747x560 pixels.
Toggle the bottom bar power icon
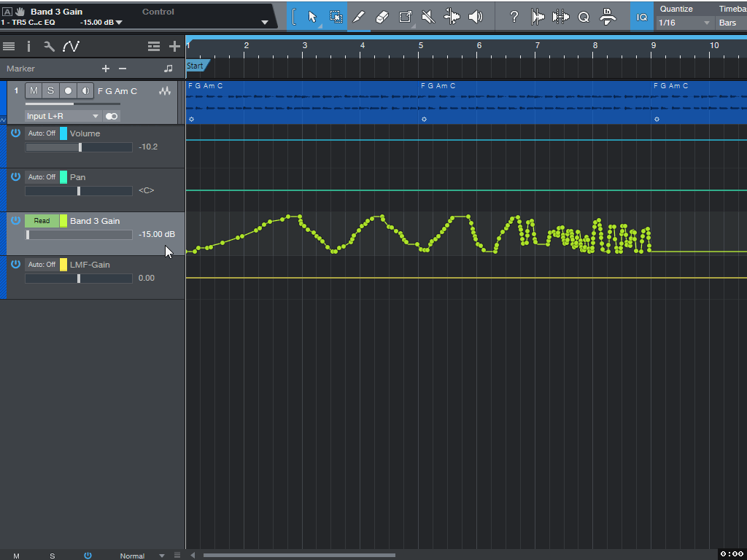click(88, 555)
